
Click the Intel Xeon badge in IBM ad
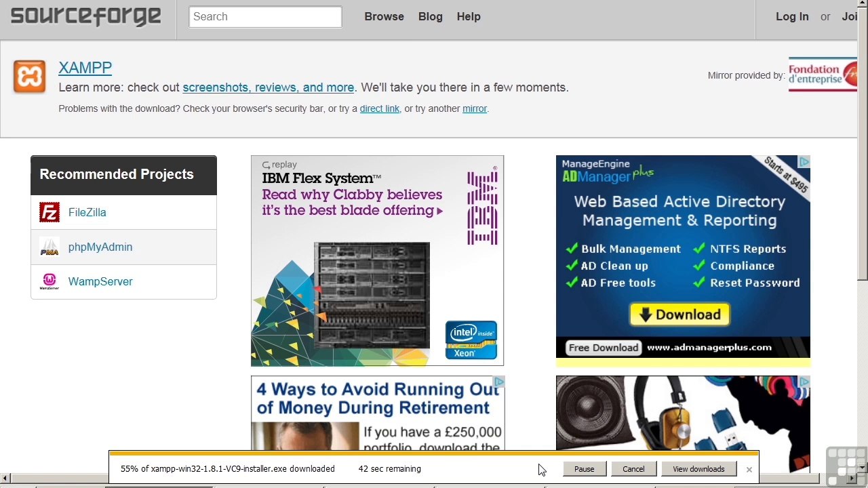[471, 340]
